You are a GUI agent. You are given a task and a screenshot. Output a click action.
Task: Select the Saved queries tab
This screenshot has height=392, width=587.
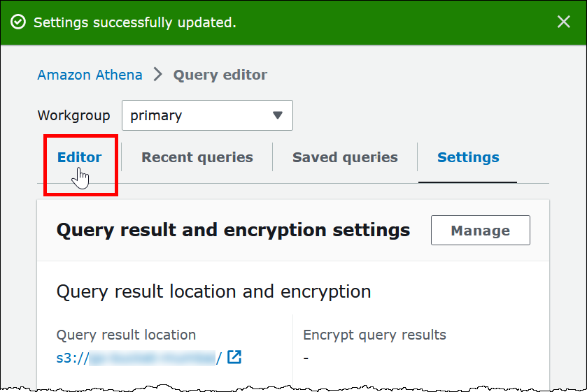point(345,157)
